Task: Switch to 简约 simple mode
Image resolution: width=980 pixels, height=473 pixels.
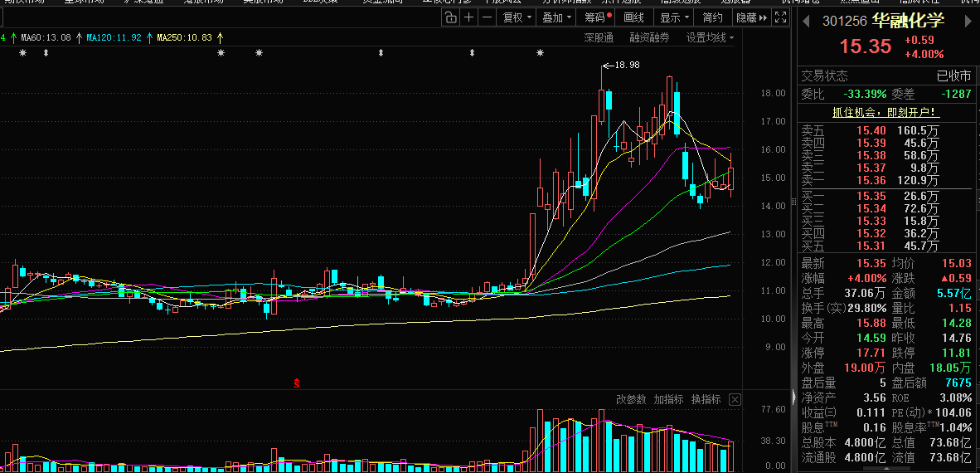Action: pos(712,17)
